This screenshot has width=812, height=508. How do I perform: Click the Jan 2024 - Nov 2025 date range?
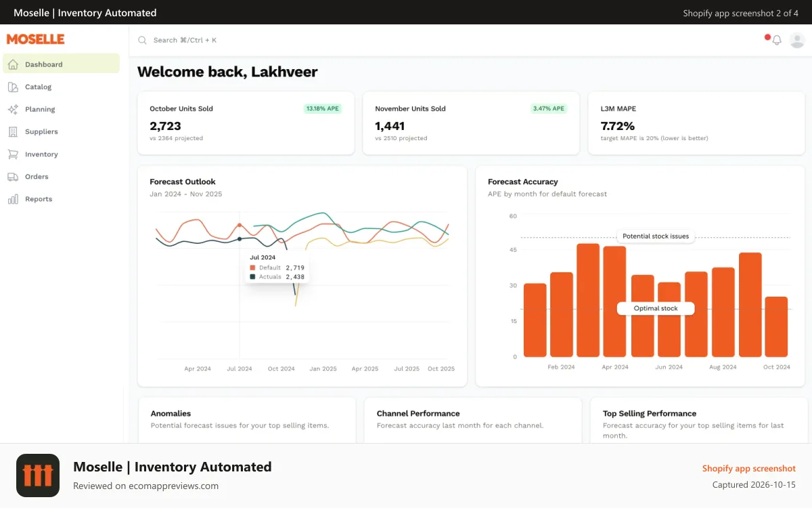[185, 194]
